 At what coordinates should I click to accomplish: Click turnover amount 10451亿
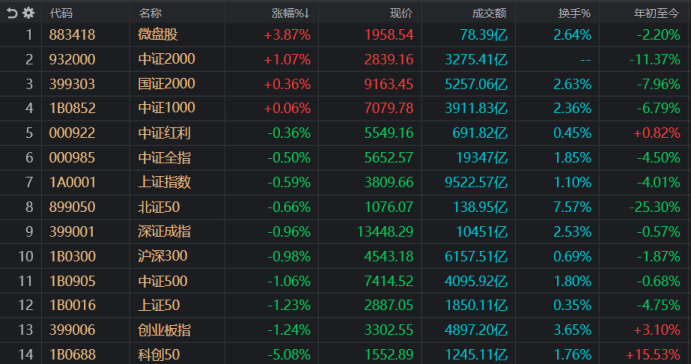coord(481,232)
